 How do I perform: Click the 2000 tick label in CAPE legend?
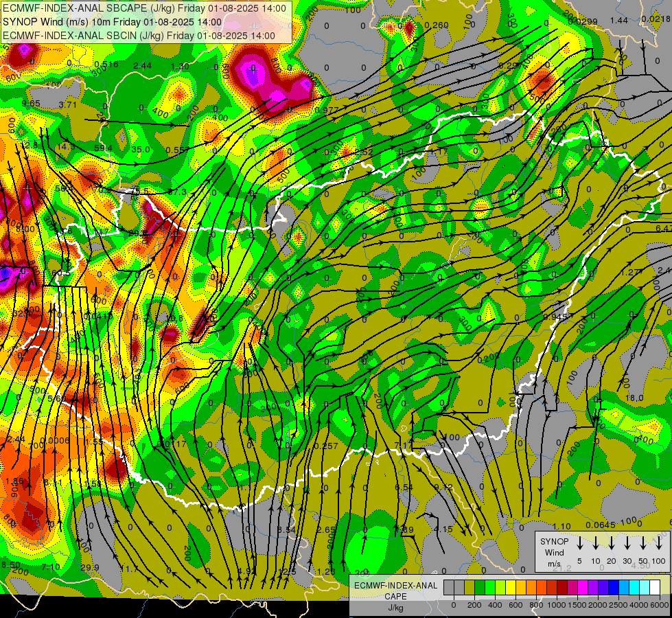tap(597, 605)
